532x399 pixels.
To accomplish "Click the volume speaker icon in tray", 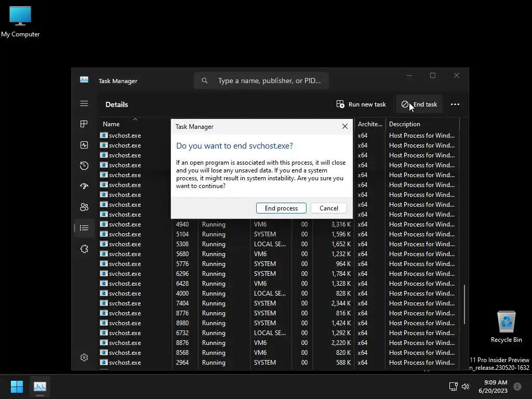I will (x=465, y=387).
